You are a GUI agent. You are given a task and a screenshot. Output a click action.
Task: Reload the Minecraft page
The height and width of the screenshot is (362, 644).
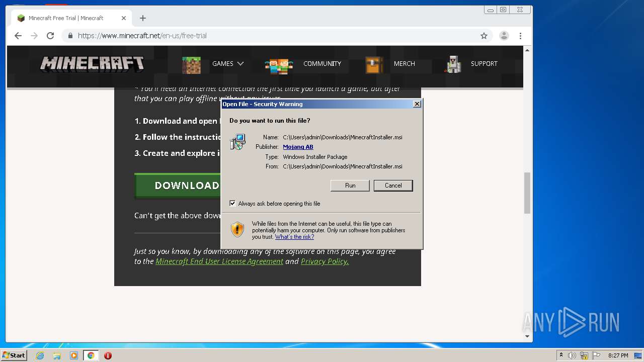pos(50,36)
